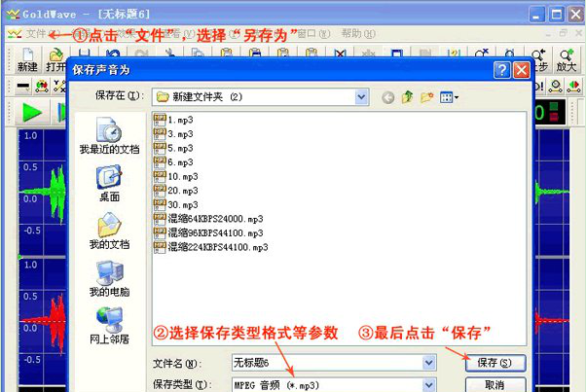Image resolution: width=586 pixels, height=392 pixels.
Task: Select file 10.mp3 in the list
Action: pyautogui.click(x=175, y=177)
